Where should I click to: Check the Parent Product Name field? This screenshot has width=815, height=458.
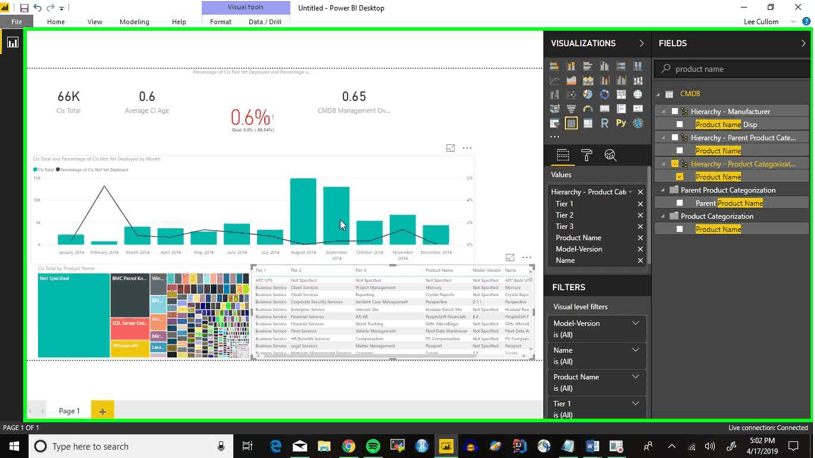pyautogui.click(x=679, y=203)
